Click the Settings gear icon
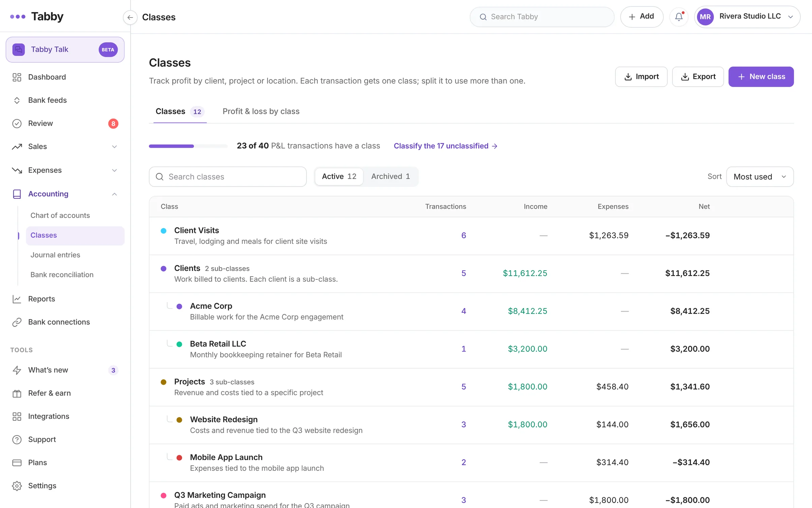Screen dimensions: 812x508 (x=17, y=486)
